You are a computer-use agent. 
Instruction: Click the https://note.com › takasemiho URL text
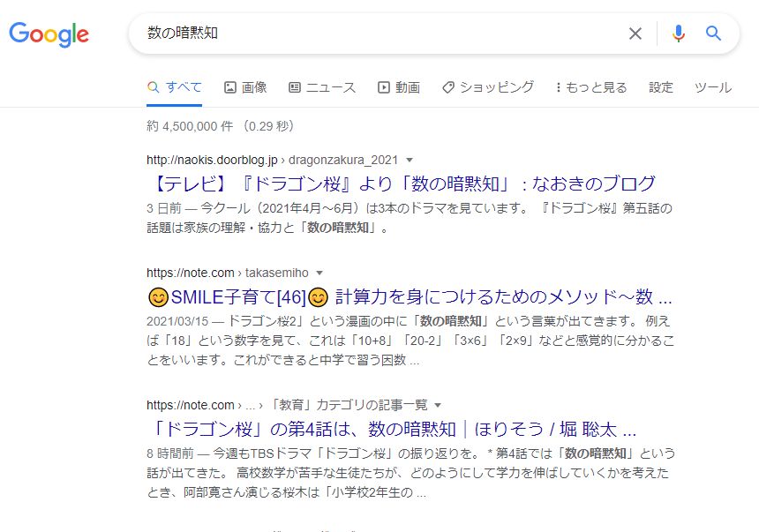pyautogui.click(x=228, y=273)
